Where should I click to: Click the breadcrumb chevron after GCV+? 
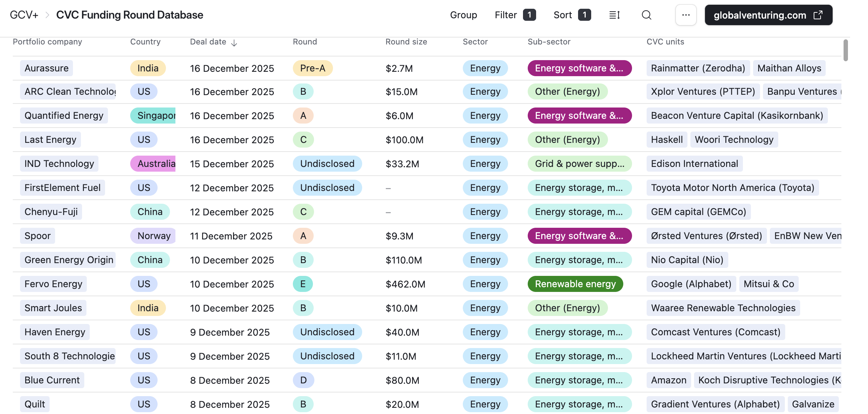pyautogui.click(x=47, y=15)
